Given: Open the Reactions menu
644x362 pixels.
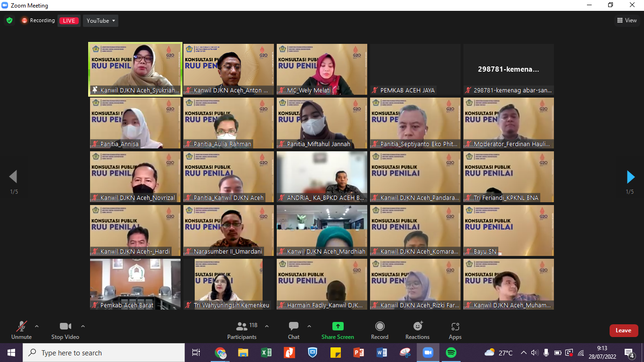Looking at the screenshot, I should [417, 330].
